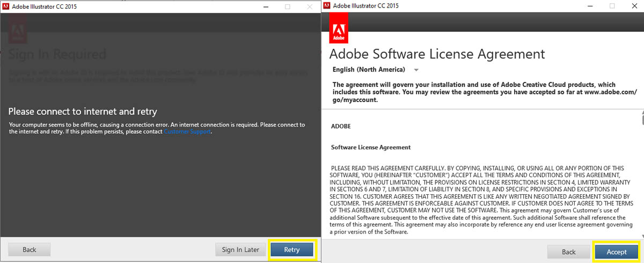Go Back in the License Agreement window
This screenshot has width=644, height=263.
point(569,252)
